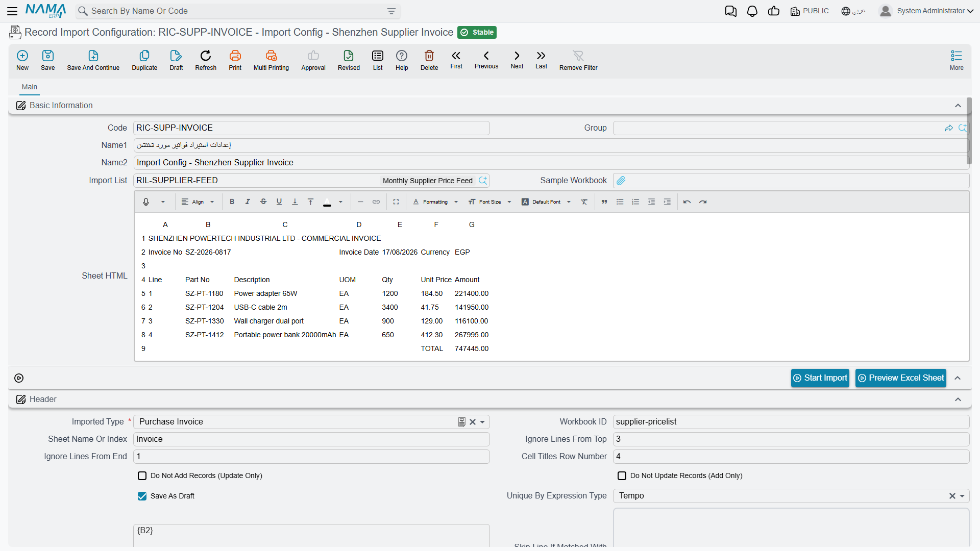980x551 pixels.
Task: Open System Administrator user menu
Action: coord(926,11)
